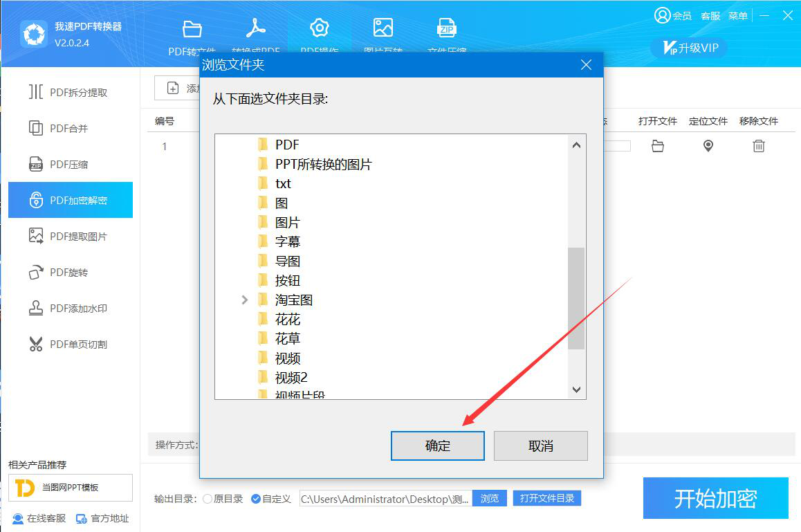Open 在线客服 link
801x532 pixels.
[x=39, y=519]
